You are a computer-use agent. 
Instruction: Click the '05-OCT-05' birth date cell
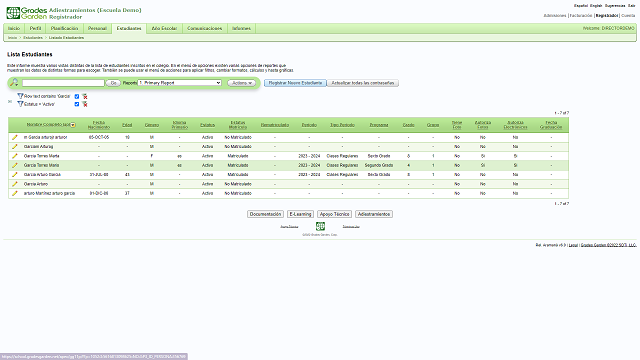coord(99,137)
